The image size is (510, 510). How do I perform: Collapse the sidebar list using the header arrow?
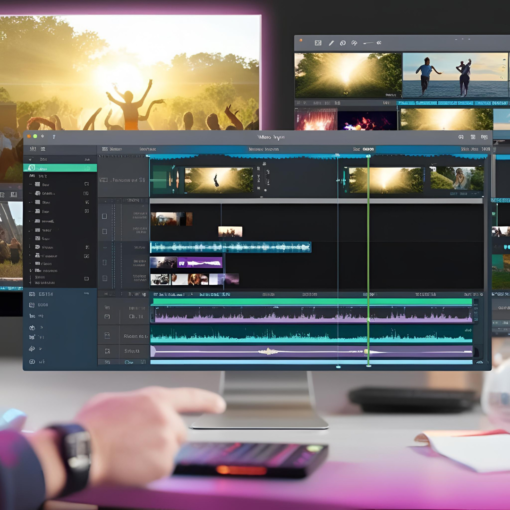[x=31, y=159]
